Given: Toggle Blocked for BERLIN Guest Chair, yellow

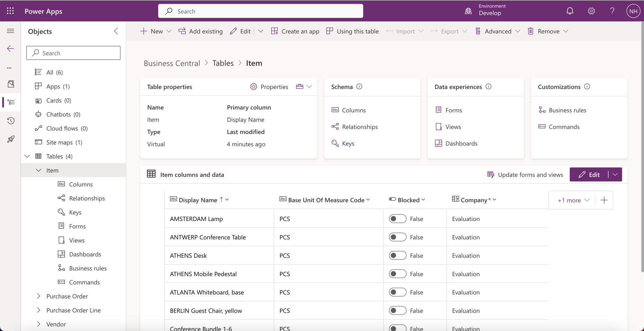Looking at the screenshot, I should [x=397, y=311].
